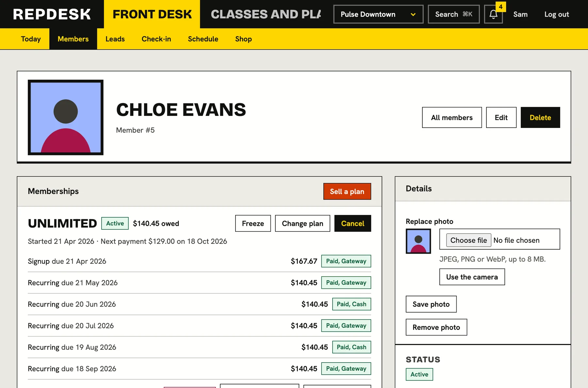The height and width of the screenshot is (388, 588).
Task: Open the Classes and Plans tab
Action: (x=266, y=14)
